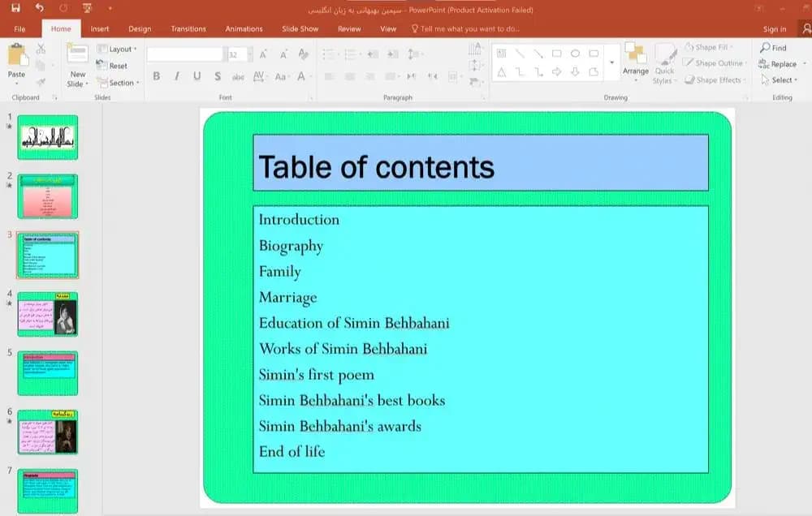
Task: Open the Arrange objects menu
Action: 636,62
